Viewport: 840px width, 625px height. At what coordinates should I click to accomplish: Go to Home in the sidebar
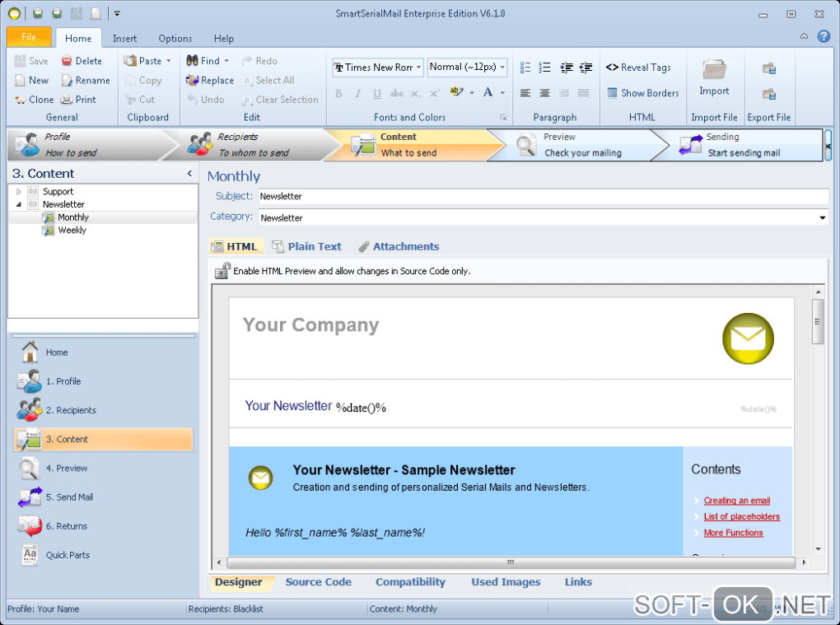point(57,352)
